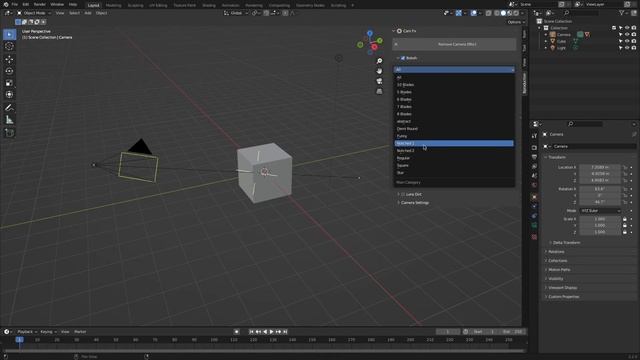The height and width of the screenshot is (360, 640).
Task: Open the File menu
Action: tap(15, 4)
